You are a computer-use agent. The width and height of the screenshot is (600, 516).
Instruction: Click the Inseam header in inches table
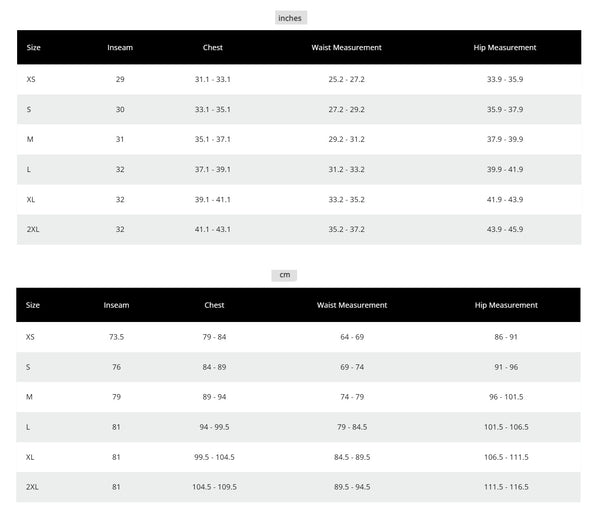pyautogui.click(x=120, y=47)
